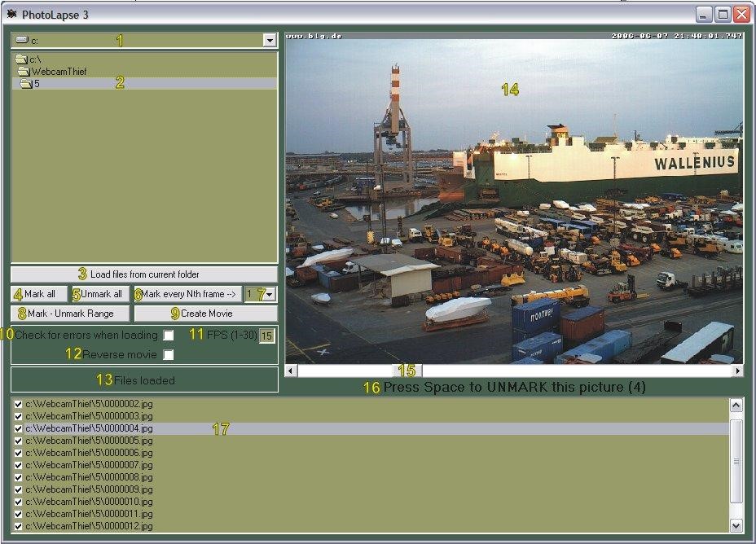
Task: Uncheck the 0000002.jpg file checkbox
Action: 19,404
